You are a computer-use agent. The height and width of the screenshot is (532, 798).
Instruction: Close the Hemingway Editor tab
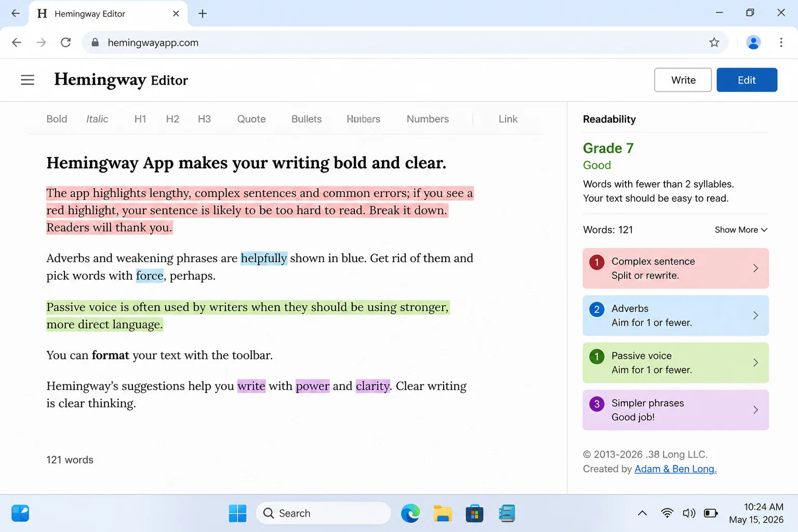tap(176, 14)
